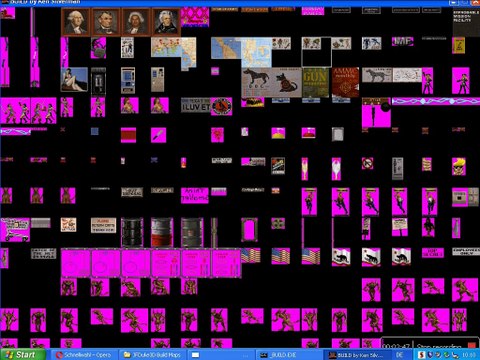Pick the gray wall panel with switch
This screenshot has height=360, width=480.
coord(466,197)
